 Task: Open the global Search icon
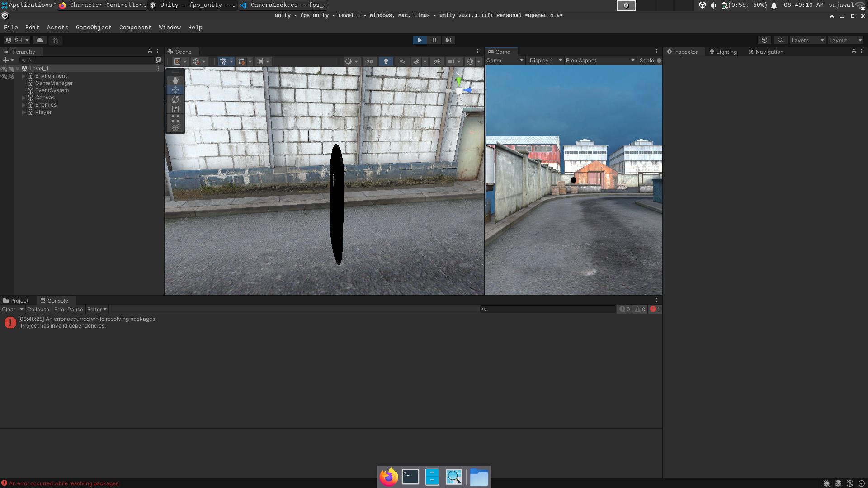781,40
